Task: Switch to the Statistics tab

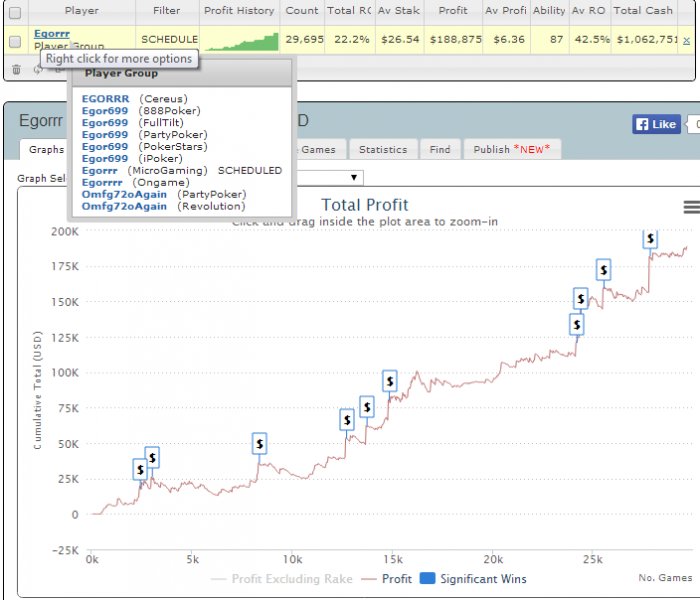Action: [383, 150]
